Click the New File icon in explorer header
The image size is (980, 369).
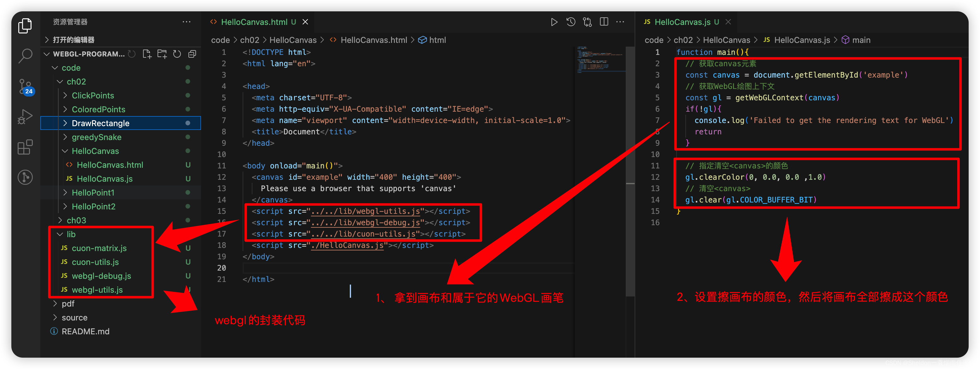coord(147,54)
